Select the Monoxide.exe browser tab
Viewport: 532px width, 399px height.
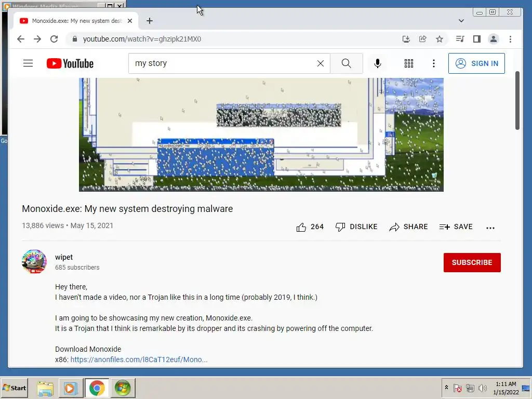click(76, 21)
